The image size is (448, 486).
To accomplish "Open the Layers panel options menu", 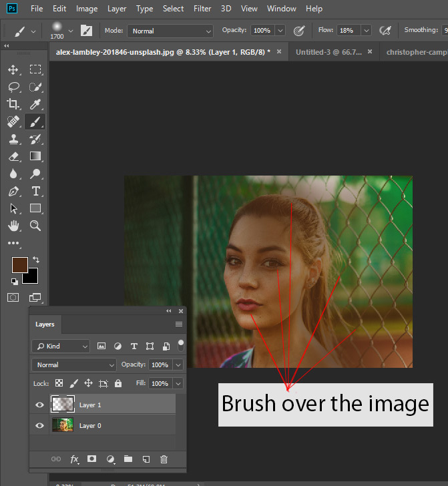I will pyautogui.click(x=179, y=324).
